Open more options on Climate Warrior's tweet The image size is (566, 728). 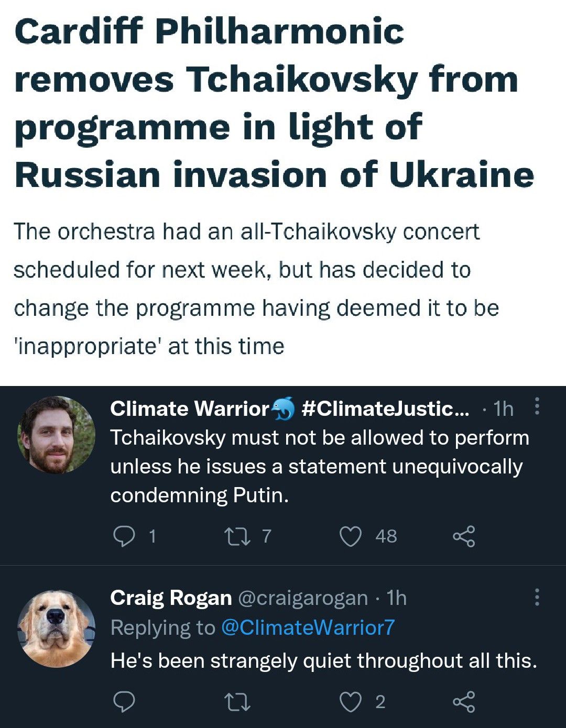click(x=537, y=406)
